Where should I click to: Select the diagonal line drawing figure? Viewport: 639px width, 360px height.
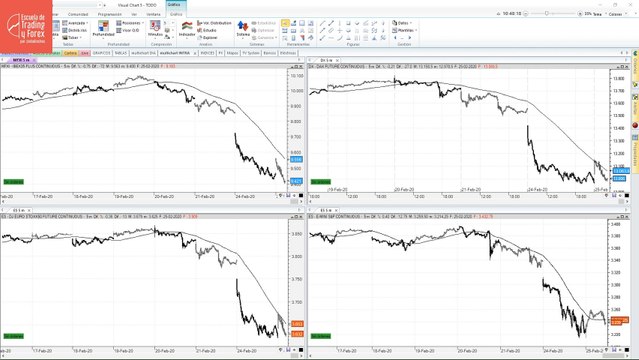click(322, 23)
